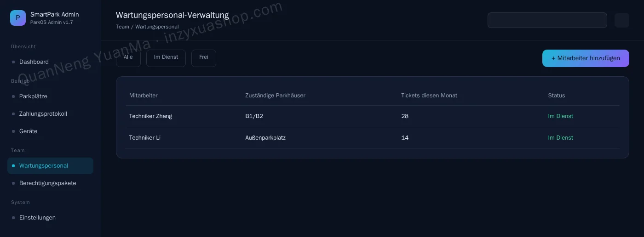Select Wartungspersonal menu item

pos(50,166)
